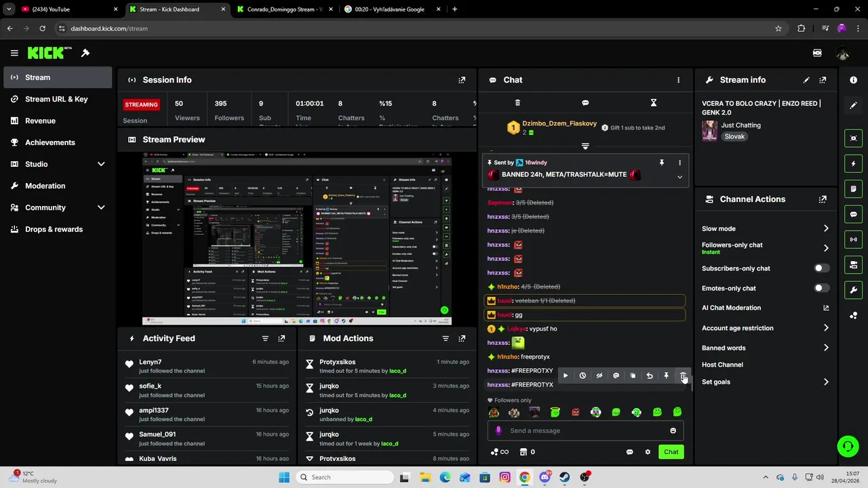Image resolution: width=868 pixels, height=488 pixels.
Task: Click Host Channel action
Action: point(722,365)
